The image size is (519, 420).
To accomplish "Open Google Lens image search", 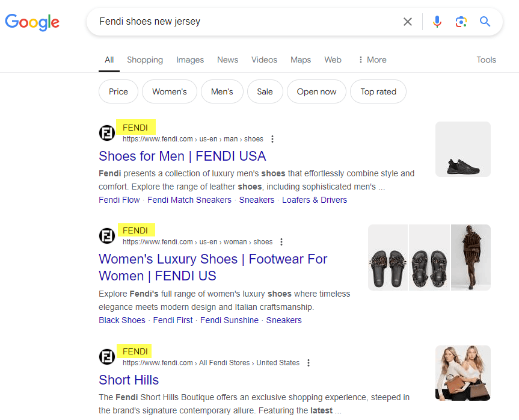I will pyautogui.click(x=461, y=21).
